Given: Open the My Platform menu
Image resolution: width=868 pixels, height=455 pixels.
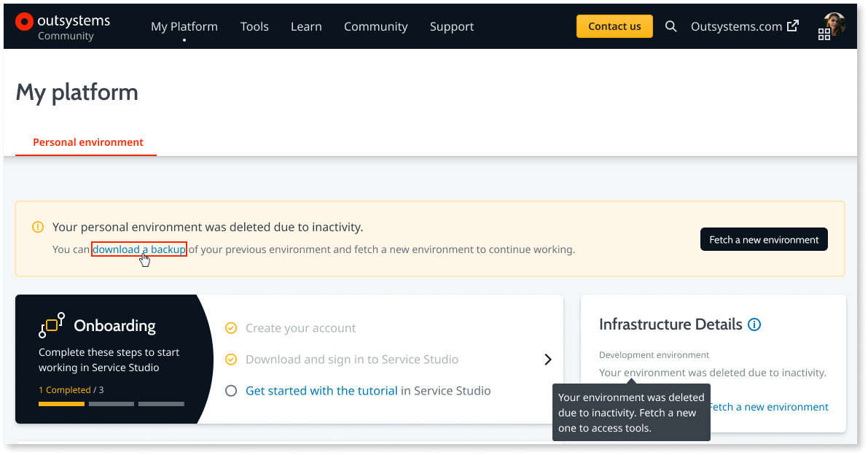Looking at the screenshot, I should [184, 26].
